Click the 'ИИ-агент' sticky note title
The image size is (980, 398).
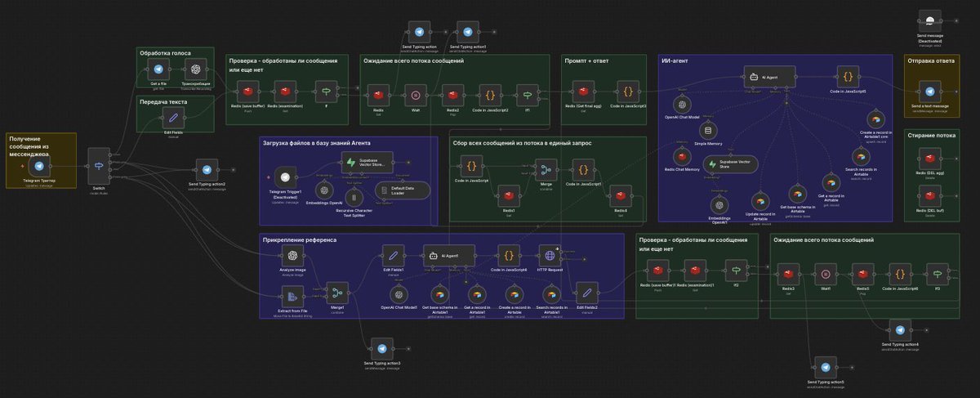point(677,60)
